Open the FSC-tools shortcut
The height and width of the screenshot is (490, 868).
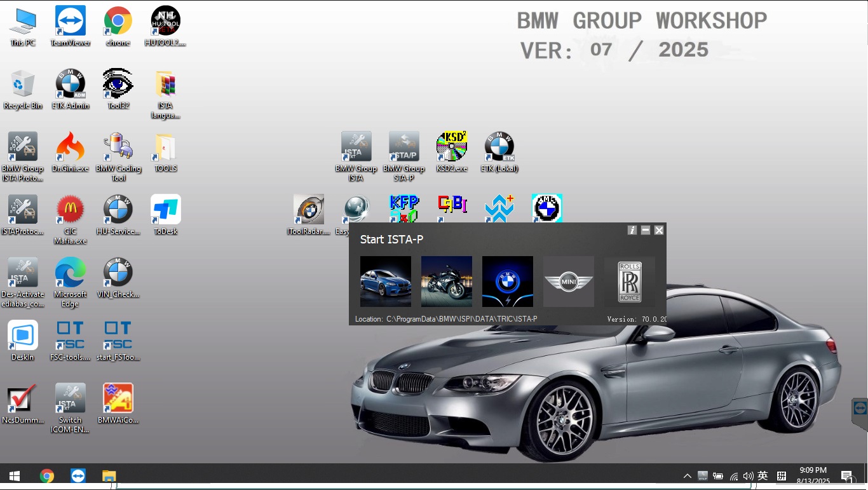[x=70, y=335]
